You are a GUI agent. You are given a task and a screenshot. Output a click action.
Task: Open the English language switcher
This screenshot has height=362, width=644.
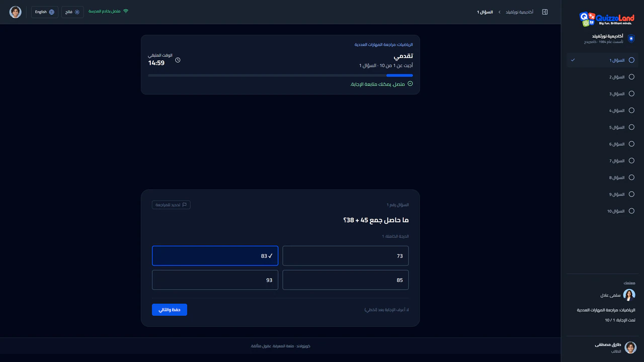click(x=45, y=12)
